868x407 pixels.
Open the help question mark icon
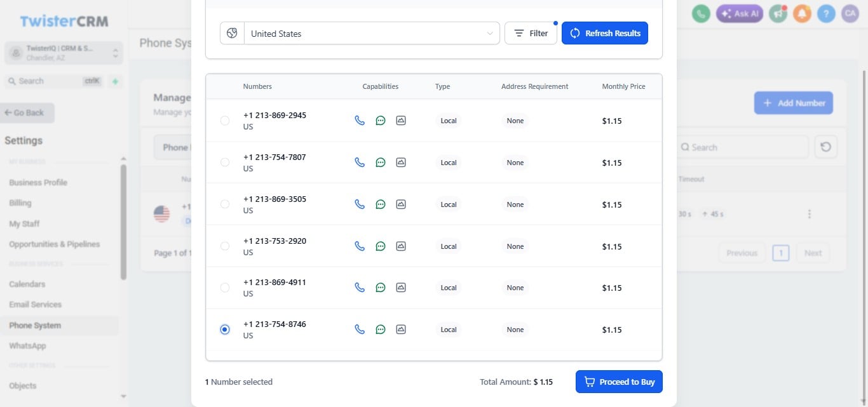[x=826, y=13]
